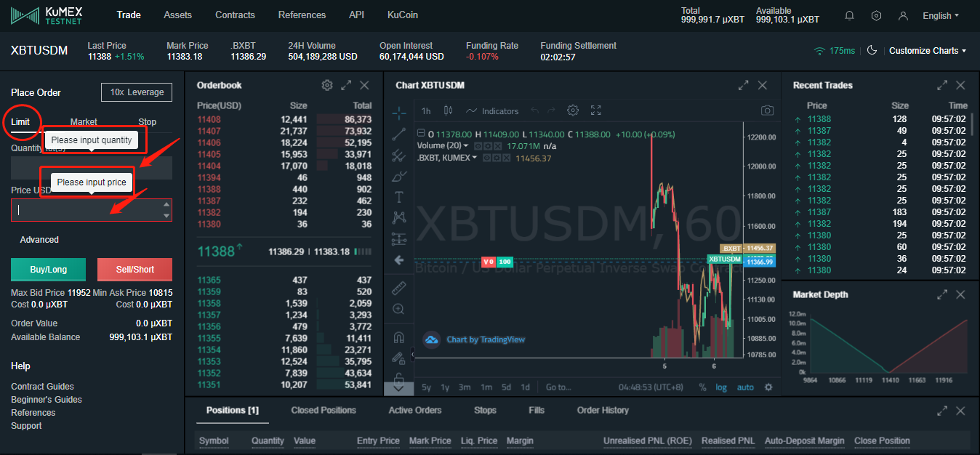
Task: Focus the Quantity input field
Action: tap(92, 168)
